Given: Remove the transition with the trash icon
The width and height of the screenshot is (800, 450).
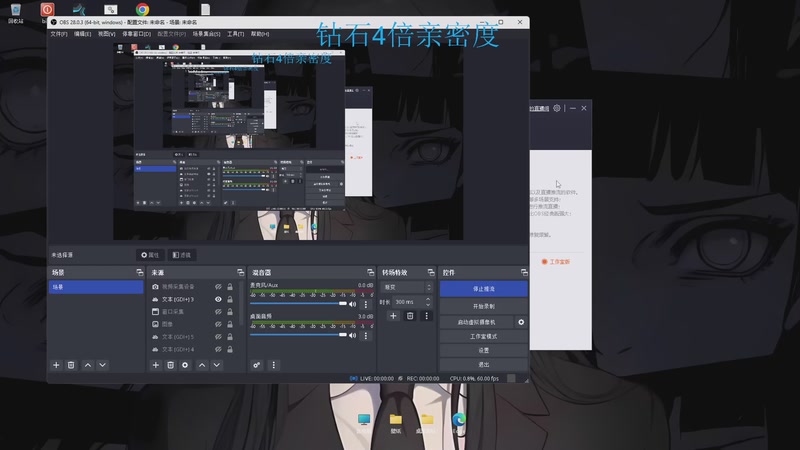Looking at the screenshot, I should (x=410, y=316).
